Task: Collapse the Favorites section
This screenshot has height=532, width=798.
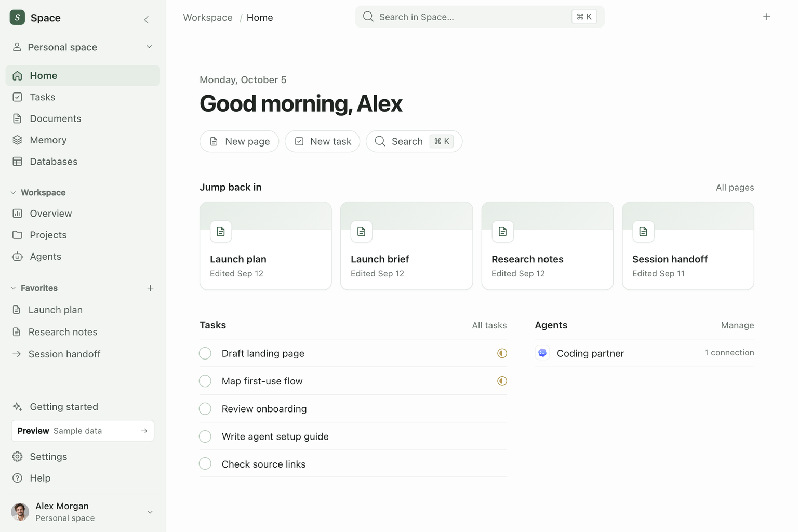Action: [13, 288]
